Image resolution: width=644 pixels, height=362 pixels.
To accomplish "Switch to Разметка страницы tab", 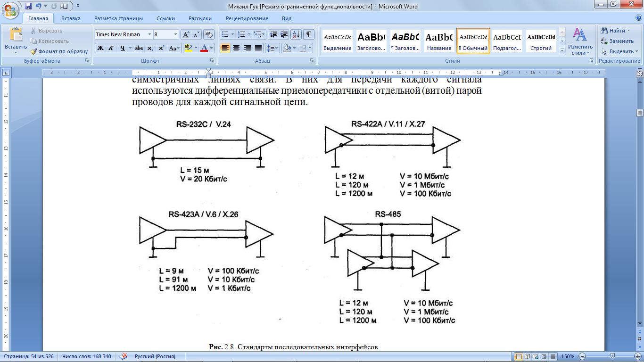I will pyautogui.click(x=118, y=18).
